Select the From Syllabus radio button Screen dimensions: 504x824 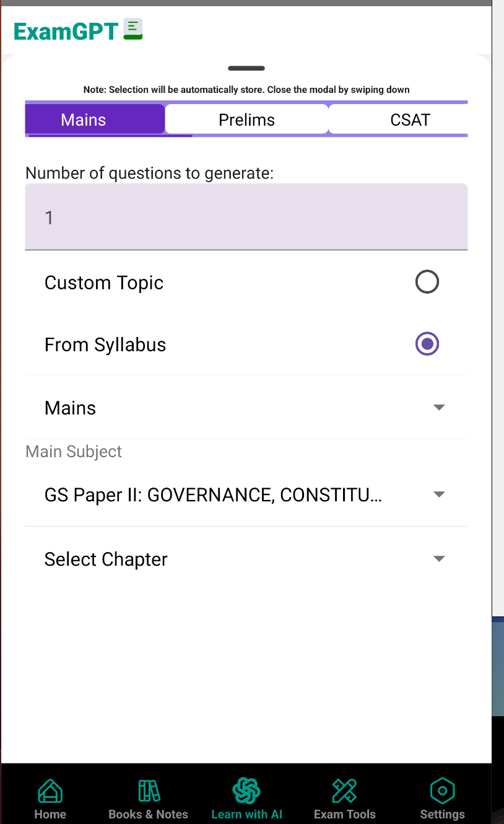pos(427,344)
